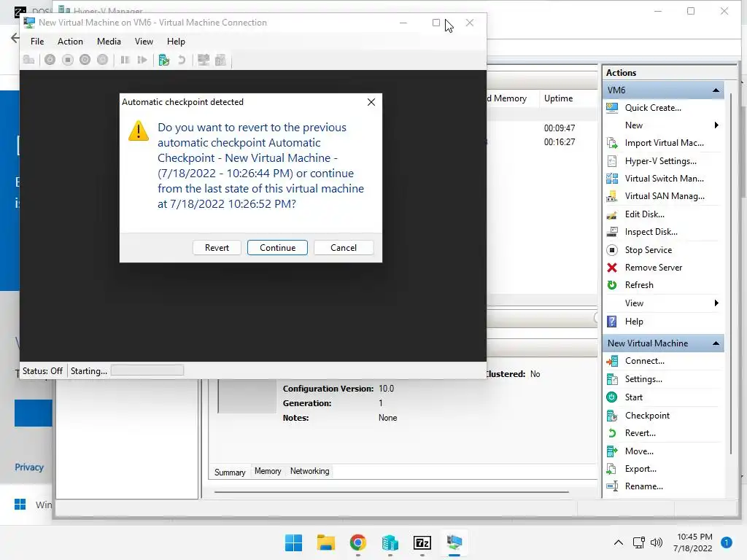Switch to the Summary tab

(x=230, y=472)
